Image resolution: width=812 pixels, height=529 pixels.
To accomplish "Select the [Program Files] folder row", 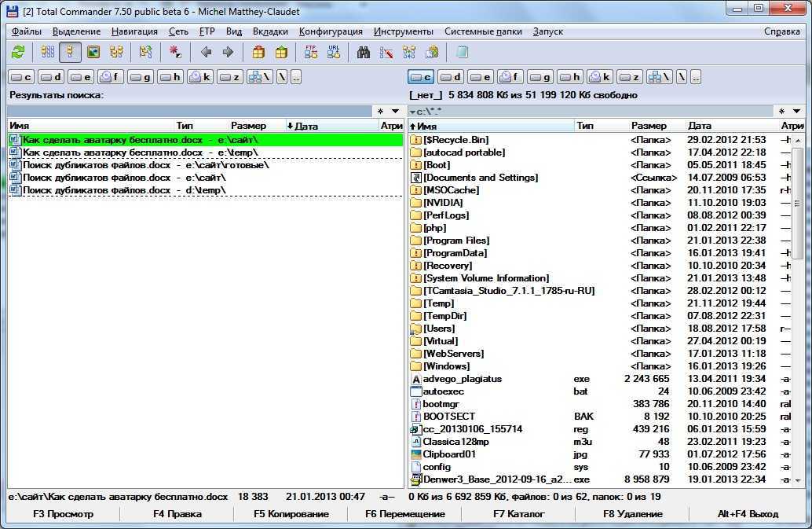I will click(600, 241).
